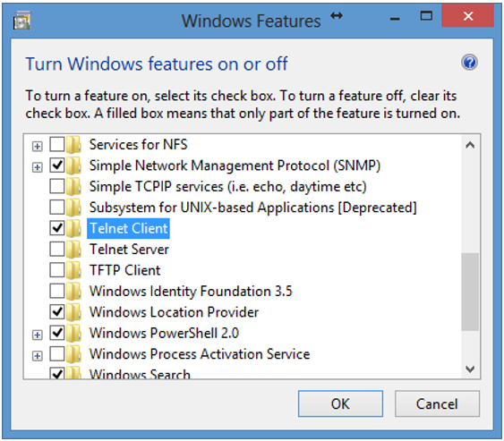Click the folder icon beside TFTP Client

tap(74, 270)
